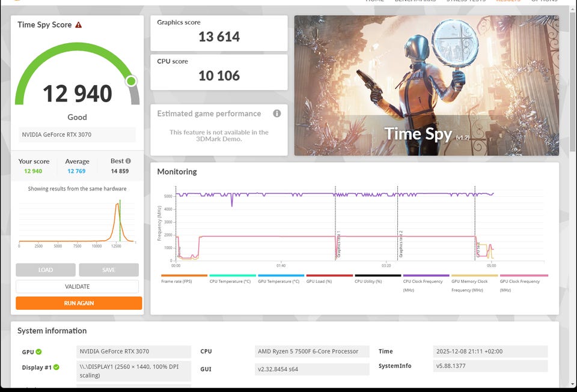The image size is (577, 392).
Task: Toggle GPU Clock Frequency (MHz) legend series
Action: tap(524, 283)
